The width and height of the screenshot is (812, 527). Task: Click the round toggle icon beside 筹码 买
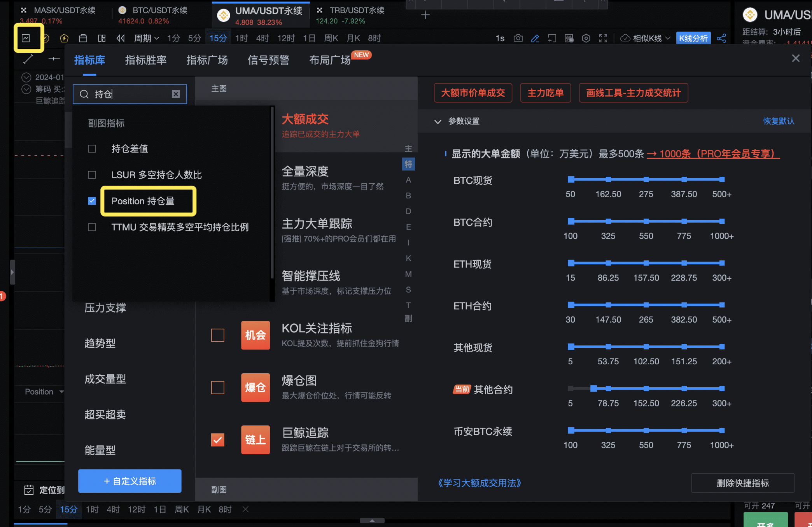(x=26, y=89)
